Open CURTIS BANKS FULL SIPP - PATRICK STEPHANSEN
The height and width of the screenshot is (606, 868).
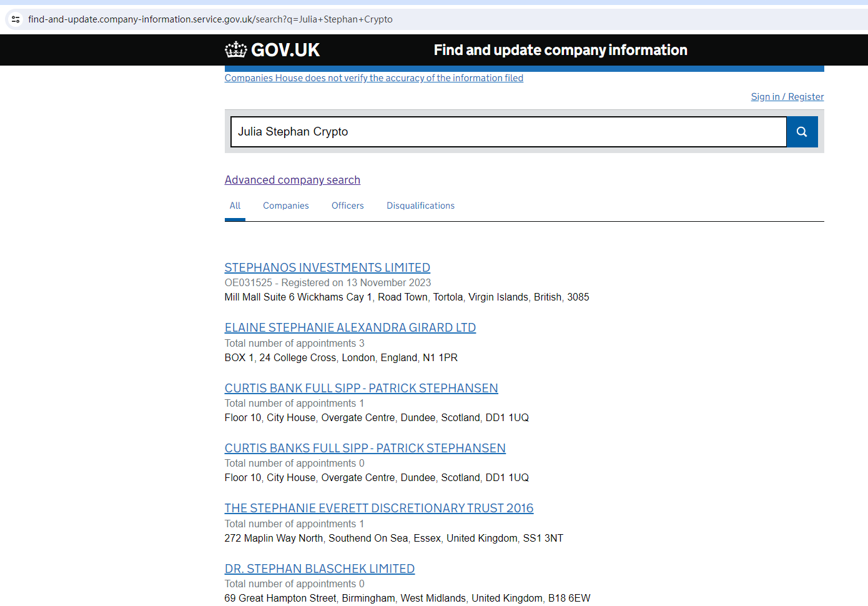coord(365,449)
